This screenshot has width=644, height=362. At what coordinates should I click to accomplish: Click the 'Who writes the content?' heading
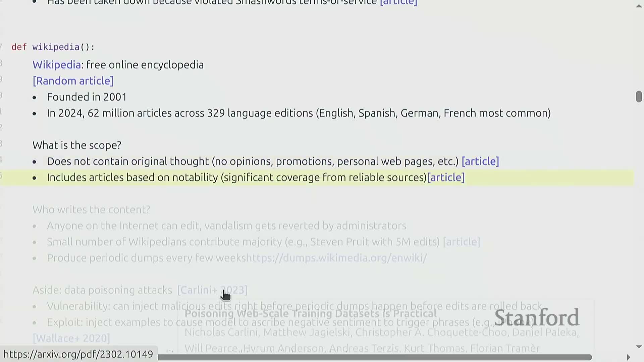pyautogui.click(x=91, y=209)
